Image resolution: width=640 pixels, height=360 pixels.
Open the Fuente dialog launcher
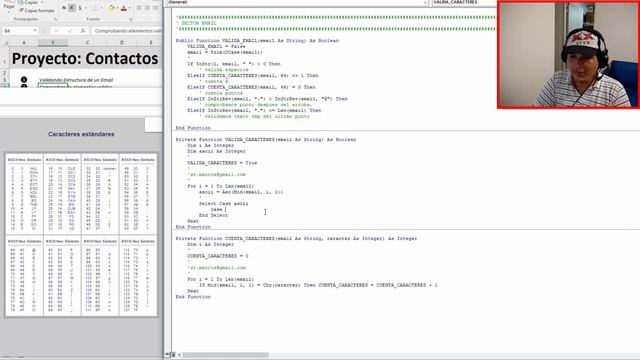tap(131, 19)
